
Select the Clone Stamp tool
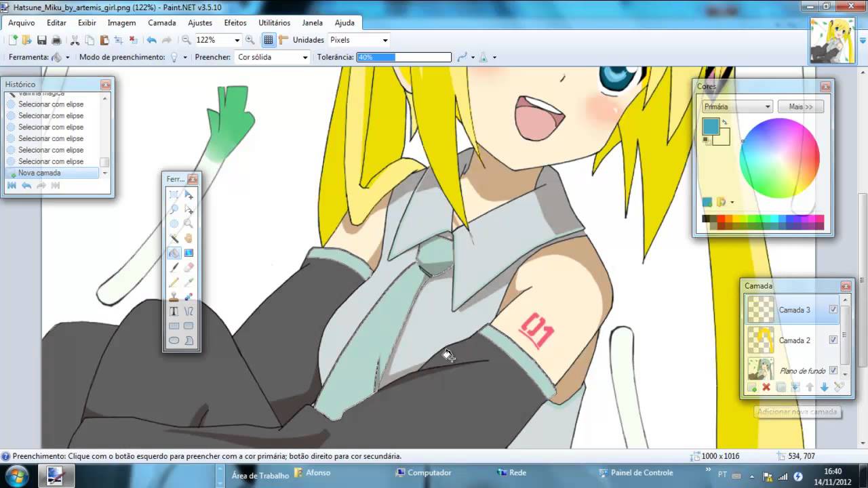coord(174,297)
